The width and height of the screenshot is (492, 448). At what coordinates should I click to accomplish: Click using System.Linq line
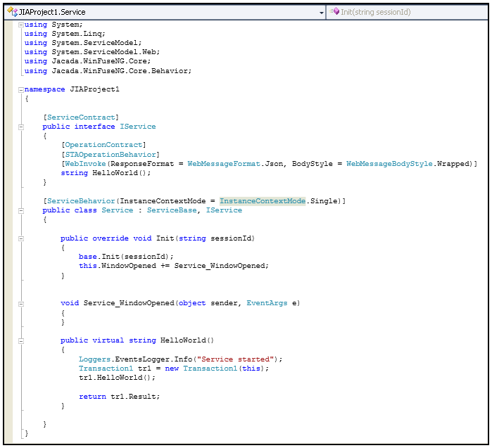[65, 34]
